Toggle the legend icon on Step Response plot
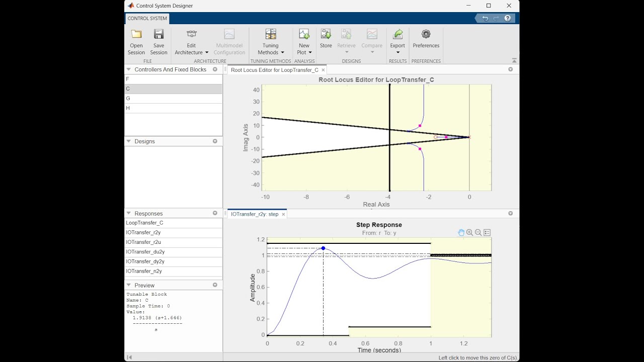This screenshot has width=644, height=362. point(487,232)
